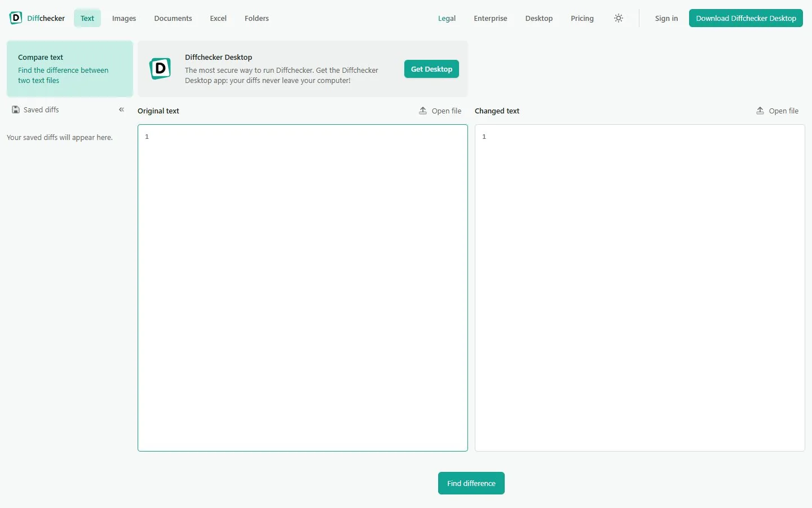Click 'Your saved diffs will appear here.' text
Image resolution: width=812 pixels, height=508 pixels.
tap(60, 137)
